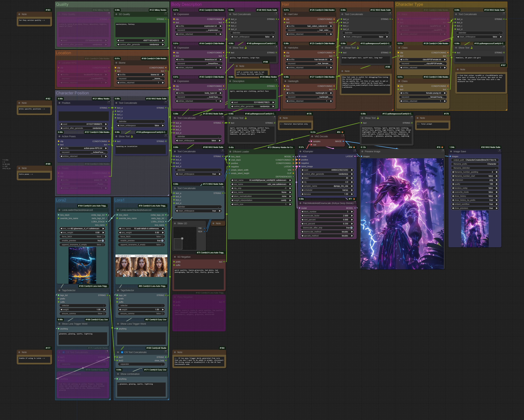Open upscale_method combo in Kohya Deep Shrink
524x420 pixels.
coord(327,236)
